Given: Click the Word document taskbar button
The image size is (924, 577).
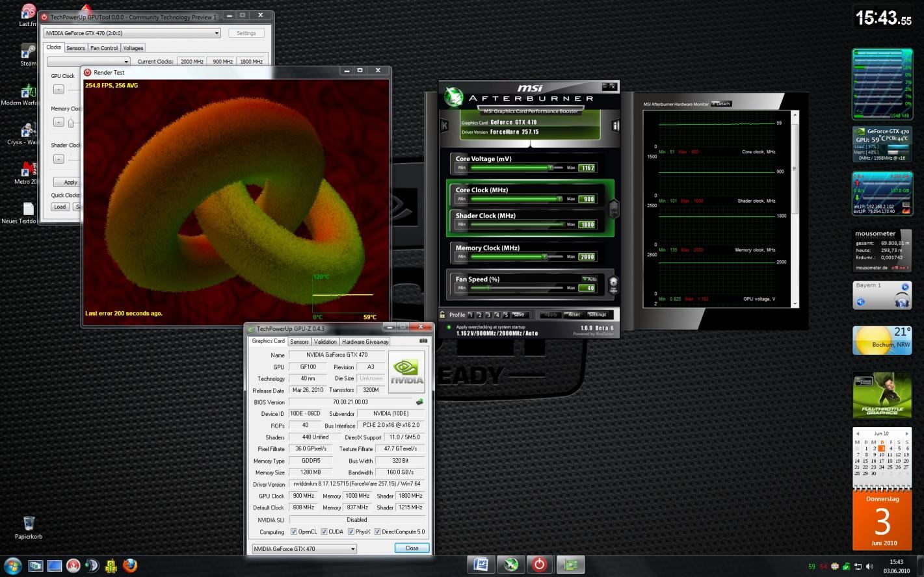Looking at the screenshot, I should click(x=481, y=565).
